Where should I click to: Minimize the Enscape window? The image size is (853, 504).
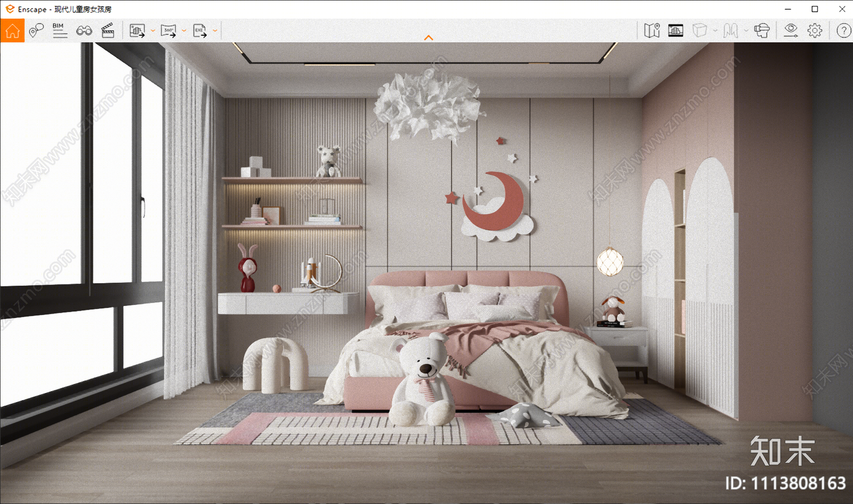pyautogui.click(x=788, y=9)
